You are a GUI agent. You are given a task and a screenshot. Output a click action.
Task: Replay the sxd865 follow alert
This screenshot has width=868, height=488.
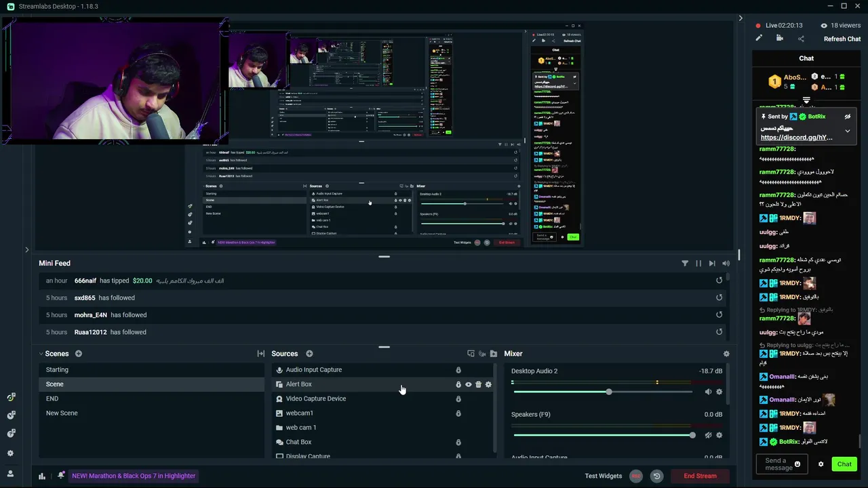click(x=719, y=298)
